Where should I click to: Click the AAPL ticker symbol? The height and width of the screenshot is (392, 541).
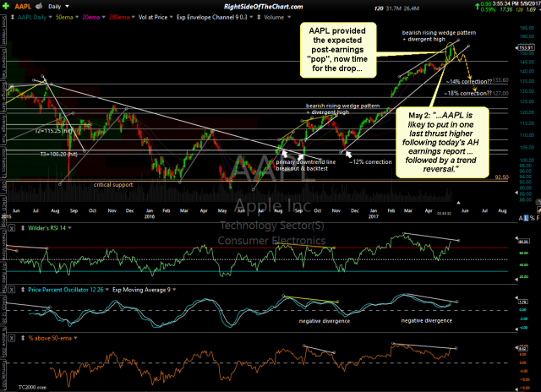[x=23, y=6]
